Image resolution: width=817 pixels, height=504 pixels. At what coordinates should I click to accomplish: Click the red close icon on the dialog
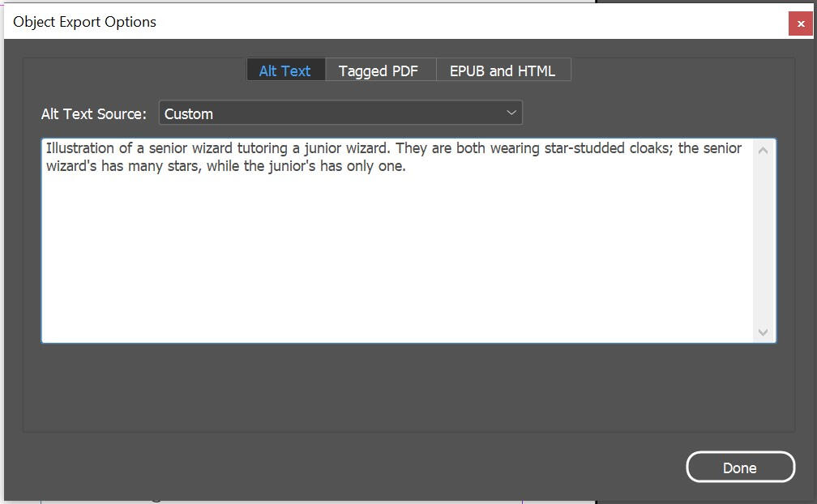coord(802,23)
